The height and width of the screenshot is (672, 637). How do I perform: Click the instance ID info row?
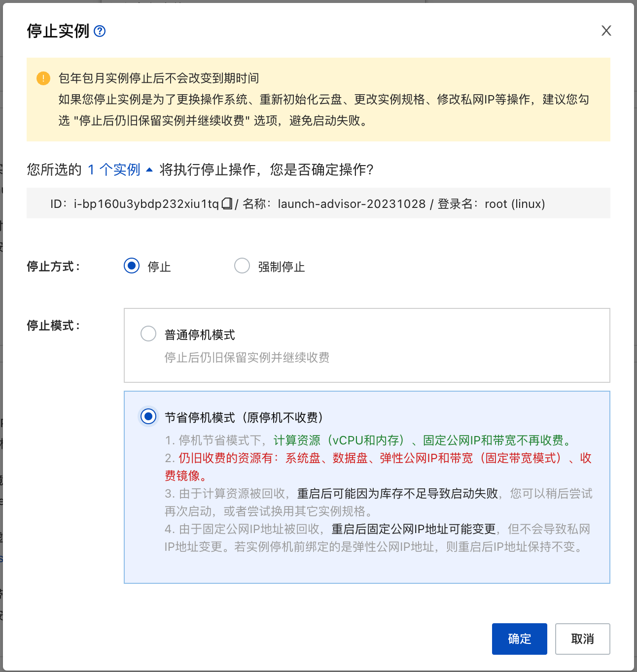pyautogui.click(x=318, y=203)
